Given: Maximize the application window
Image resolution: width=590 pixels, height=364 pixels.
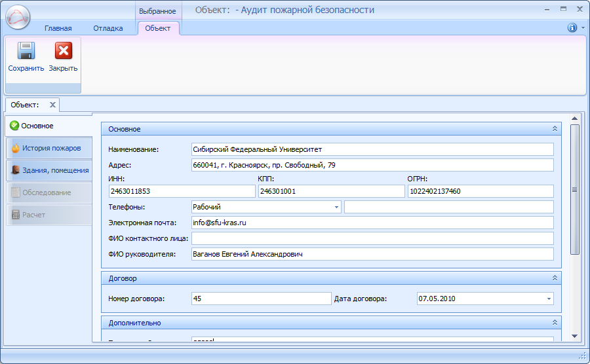Looking at the screenshot, I should point(563,9).
